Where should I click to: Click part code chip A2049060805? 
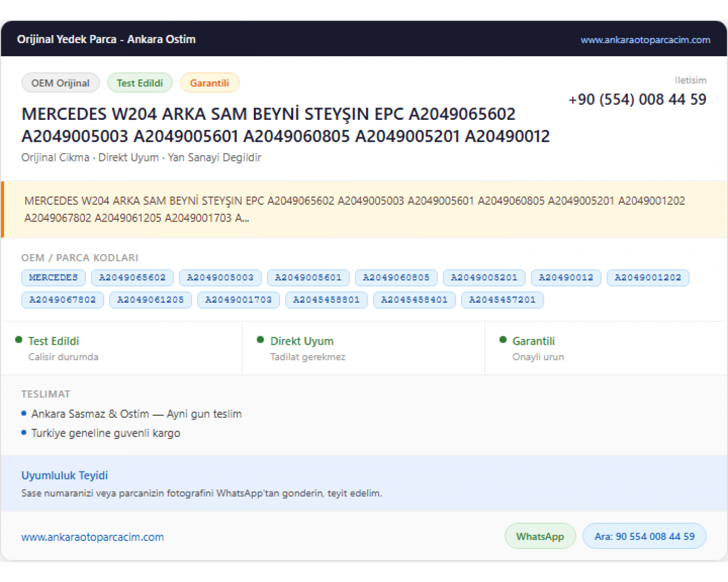(x=396, y=278)
